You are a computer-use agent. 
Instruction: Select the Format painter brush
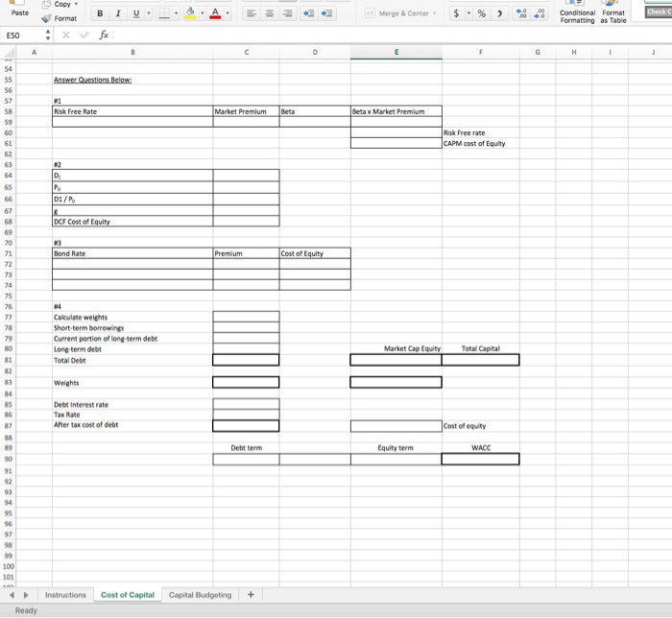pos(46,18)
